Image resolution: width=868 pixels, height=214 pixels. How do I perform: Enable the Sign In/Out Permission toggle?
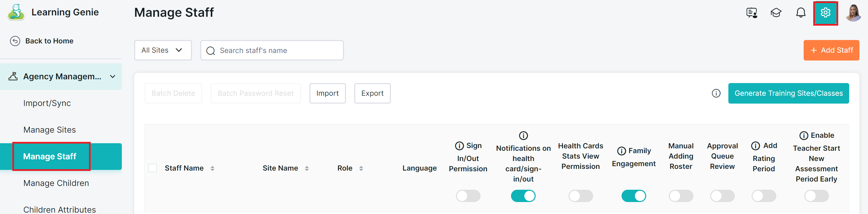click(x=468, y=196)
